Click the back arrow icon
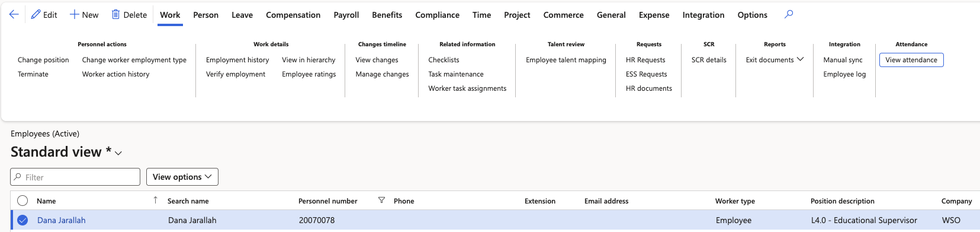The image size is (980, 232). [14, 15]
